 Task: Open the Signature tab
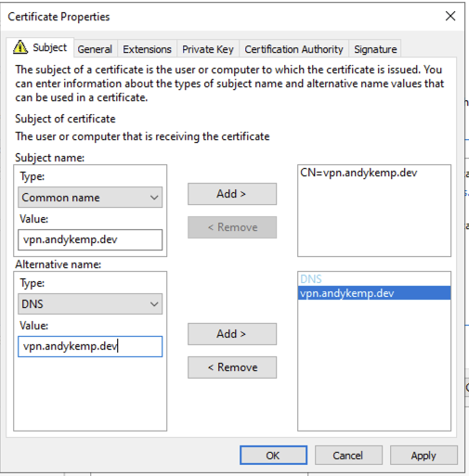(375, 49)
